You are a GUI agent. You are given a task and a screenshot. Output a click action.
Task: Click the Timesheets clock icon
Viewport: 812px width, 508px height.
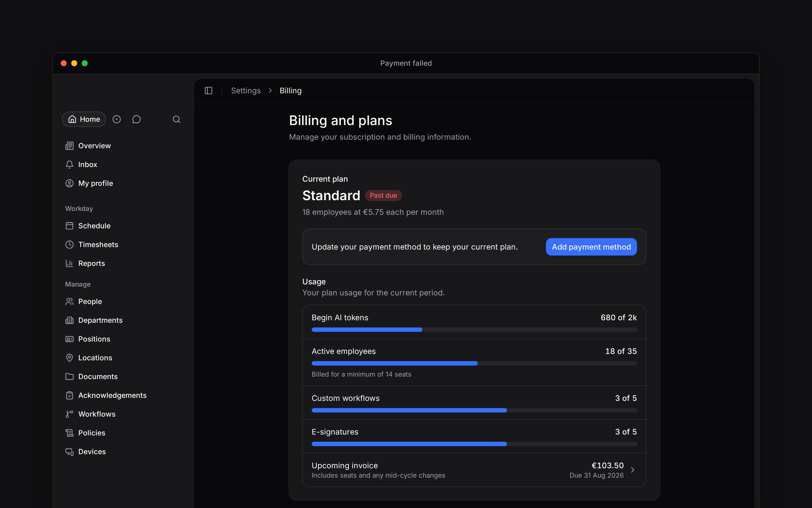tap(70, 245)
